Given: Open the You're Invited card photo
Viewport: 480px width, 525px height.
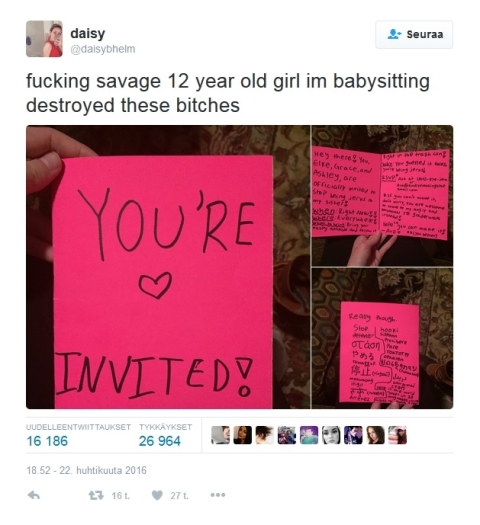Looking at the screenshot, I should pos(168,267).
